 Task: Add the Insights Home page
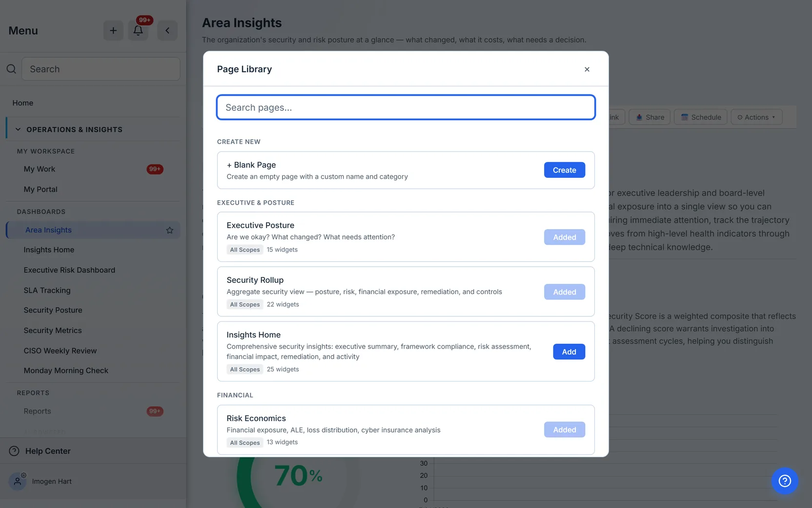569,352
